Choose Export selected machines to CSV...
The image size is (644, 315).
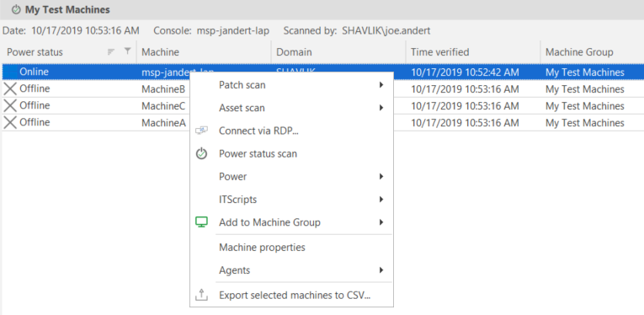(291, 295)
